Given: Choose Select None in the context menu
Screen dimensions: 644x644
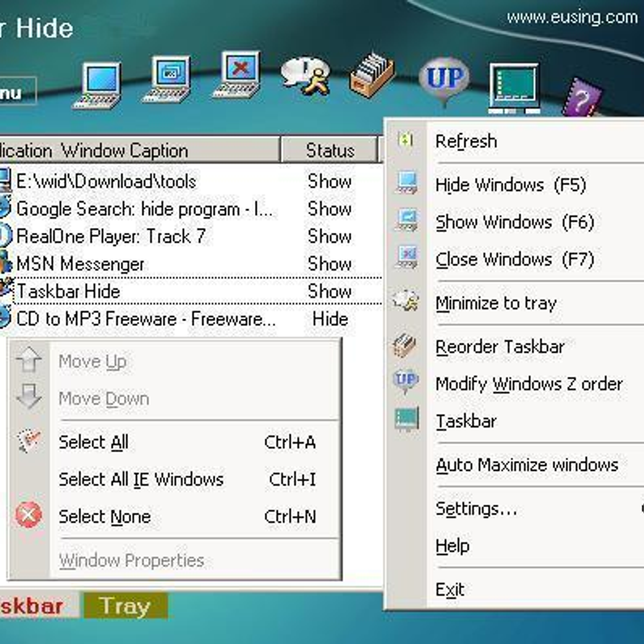Looking at the screenshot, I should click(x=105, y=516).
